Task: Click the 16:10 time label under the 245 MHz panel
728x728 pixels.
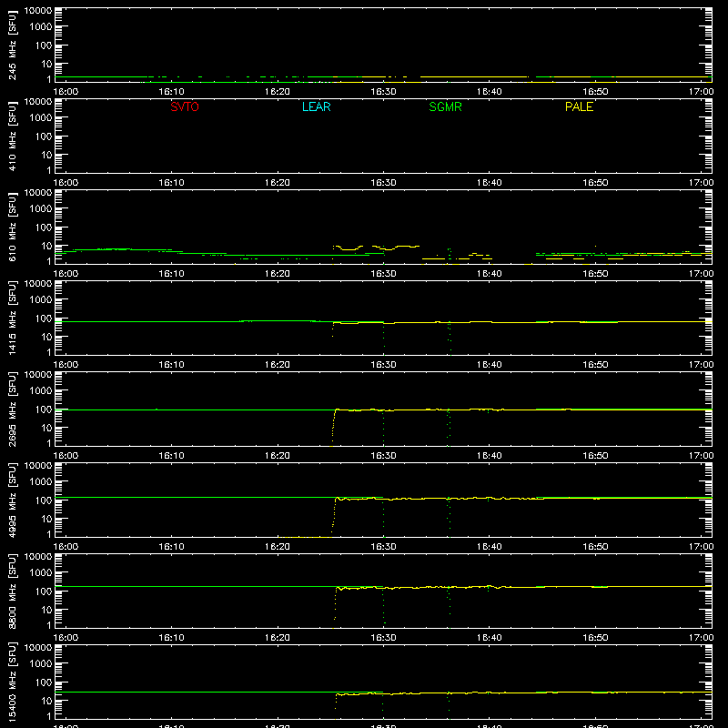Action: point(171,92)
